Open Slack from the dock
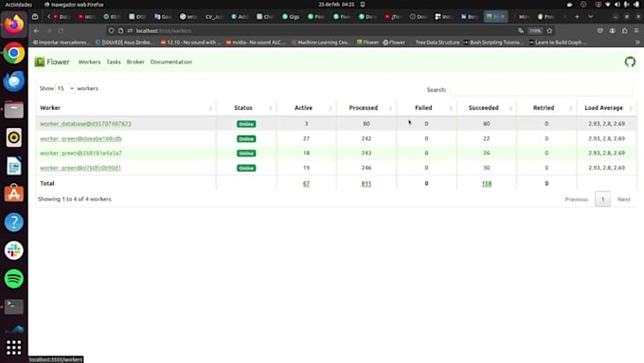This screenshot has width=644, height=363. (x=14, y=250)
